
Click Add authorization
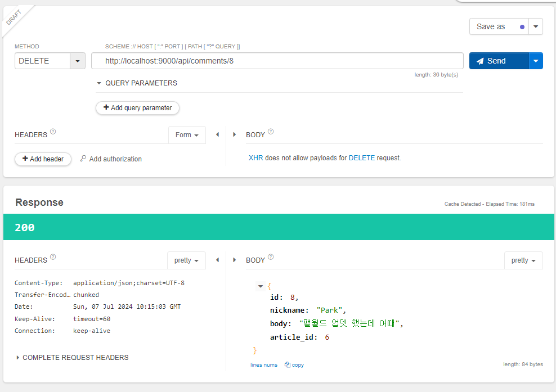point(111,159)
